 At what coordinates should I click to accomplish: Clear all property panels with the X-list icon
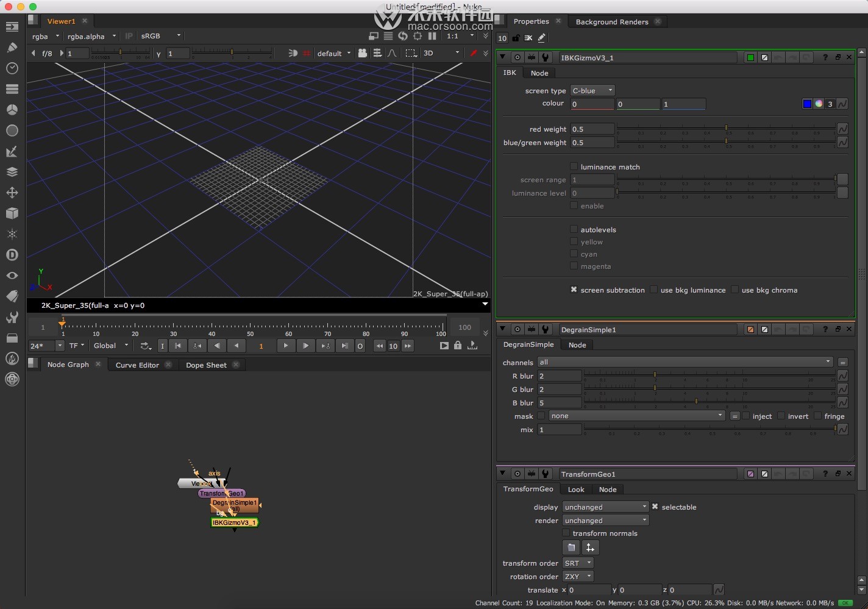pos(528,38)
